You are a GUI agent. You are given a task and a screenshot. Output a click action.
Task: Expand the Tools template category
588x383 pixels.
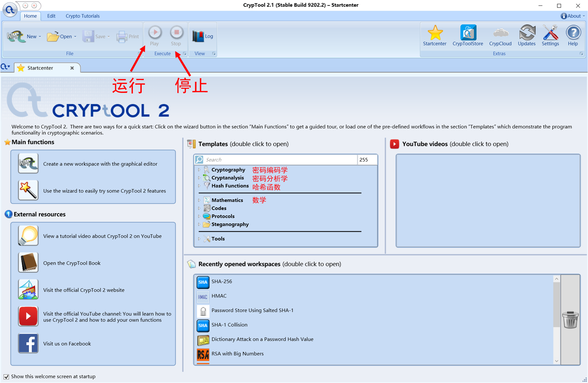click(x=199, y=239)
